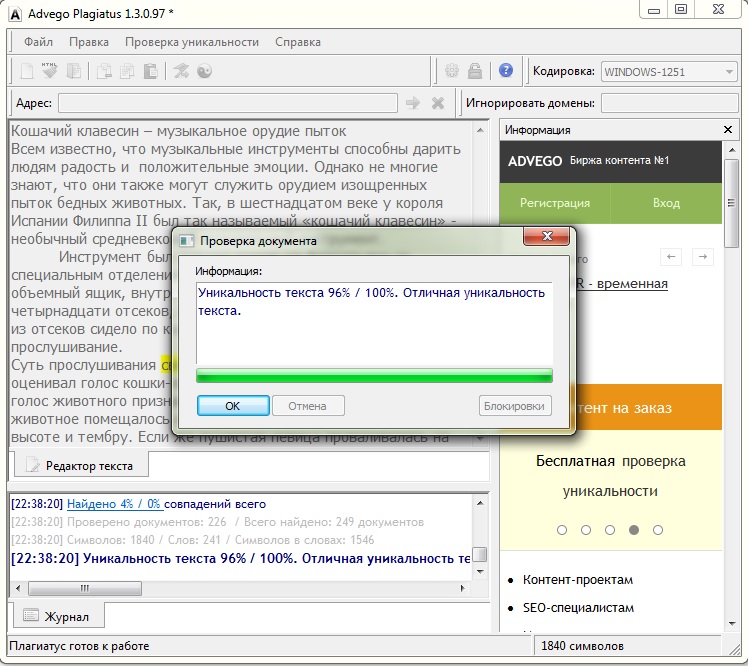Click the clear HTML tags broom icon
Screen dimensions: 748x666
[x=50, y=71]
